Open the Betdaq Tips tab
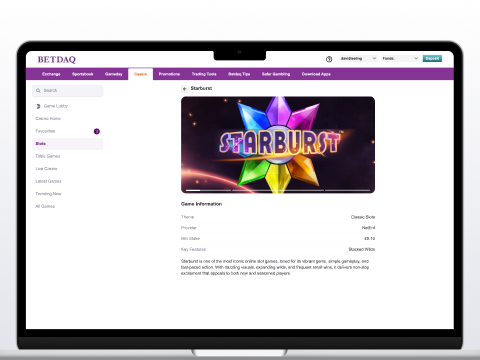Image resolution: width=480 pixels, height=360 pixels. click(x=239, y=74)
